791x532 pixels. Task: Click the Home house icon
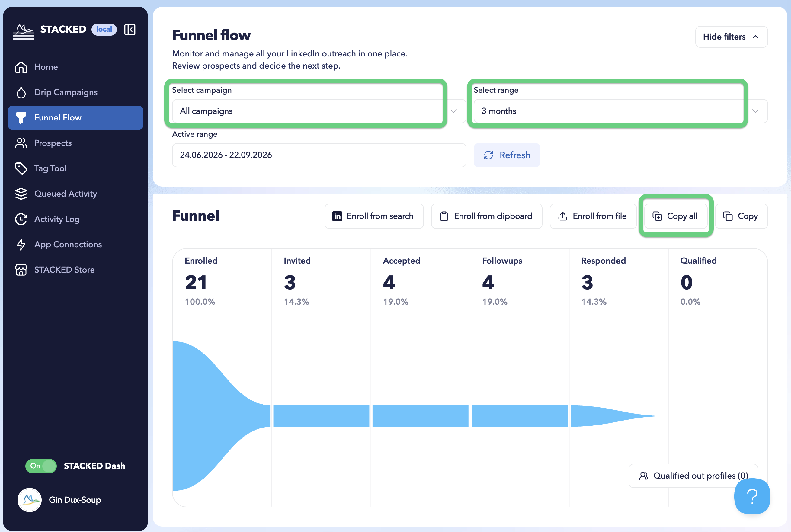tap(21, 67)
